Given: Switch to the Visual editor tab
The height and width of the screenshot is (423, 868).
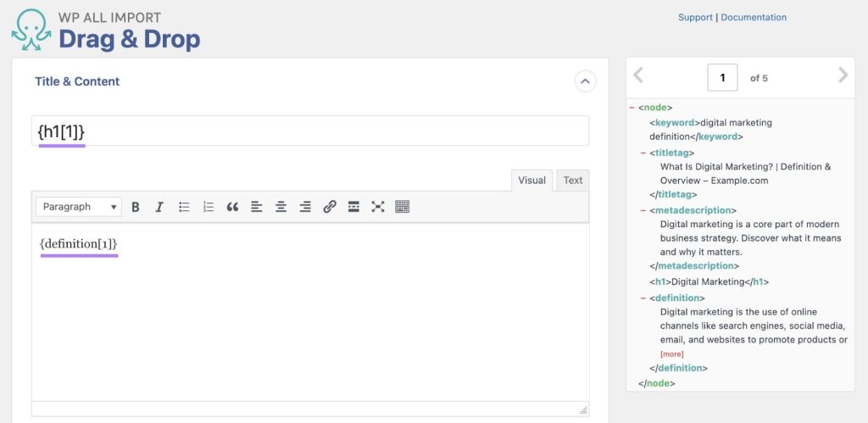Looking at the screenshot, I should (x=531, y=181).
